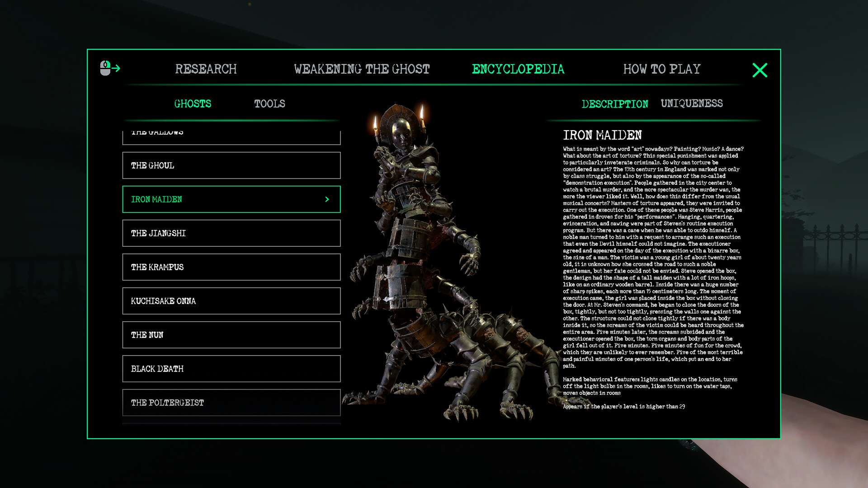Select THE GHOUL from the ghost list
This screenshot has width=868, height=488.
(x=231, y=165)
